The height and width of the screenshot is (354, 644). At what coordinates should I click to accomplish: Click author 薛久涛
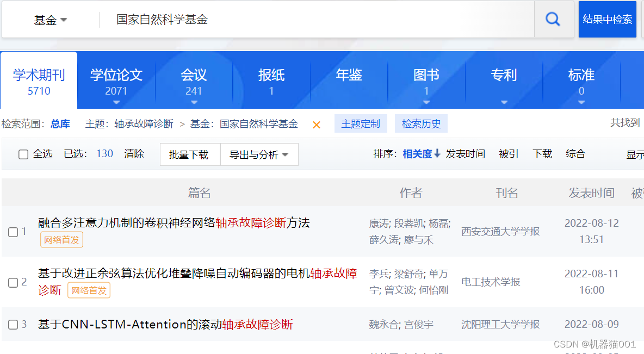pyautogui.click(x=383, y=240)
